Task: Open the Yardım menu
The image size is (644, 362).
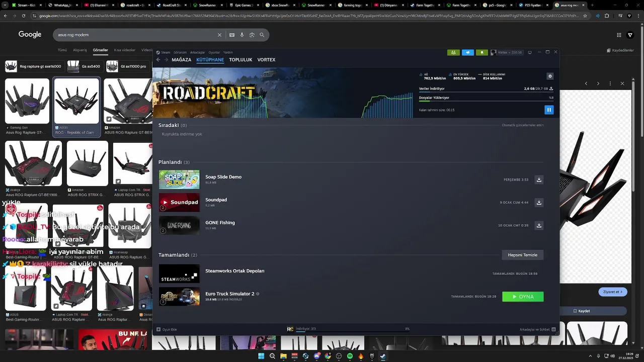Action: (x=228, y=52)
